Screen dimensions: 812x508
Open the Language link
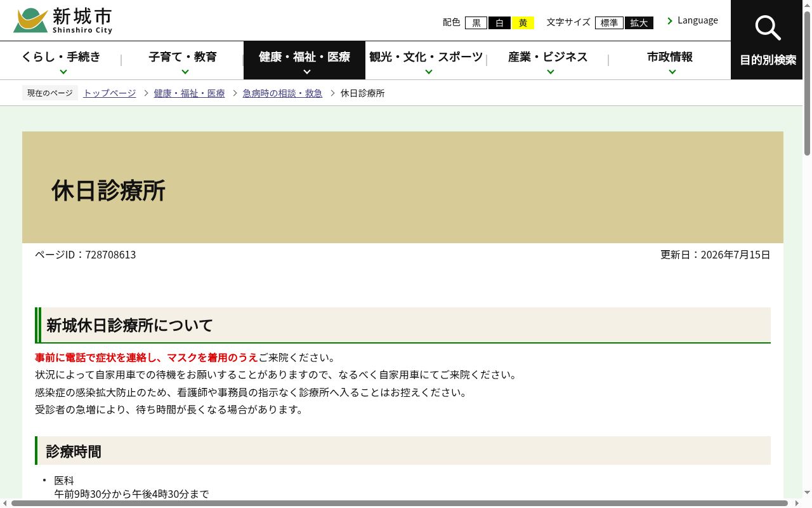tap(698, 20)
